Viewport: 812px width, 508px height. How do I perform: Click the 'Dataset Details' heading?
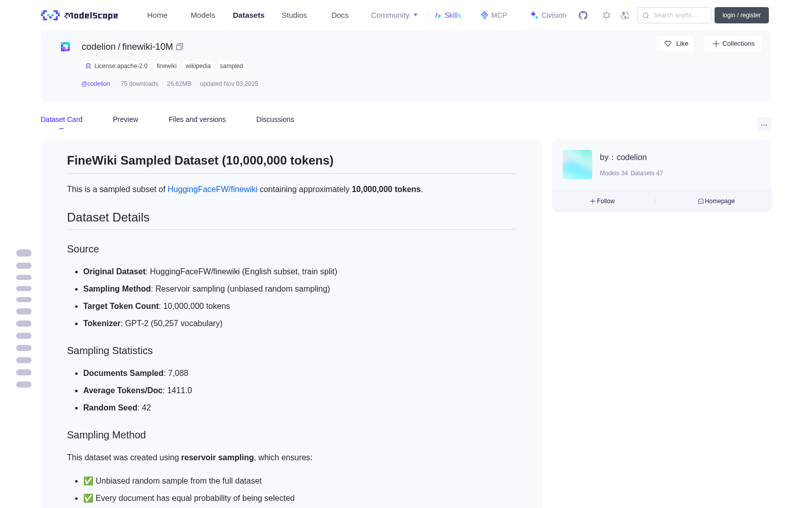click(x=108, y=217)
